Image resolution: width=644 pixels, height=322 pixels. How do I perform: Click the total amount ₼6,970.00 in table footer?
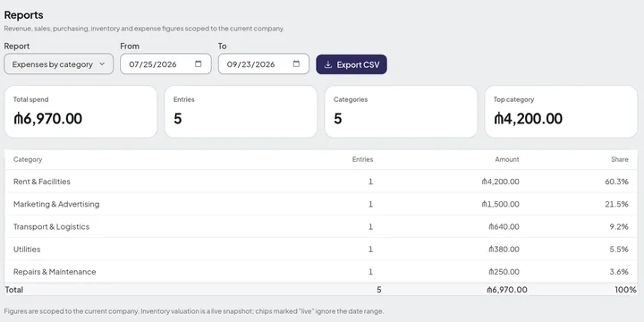pos(507,290)
